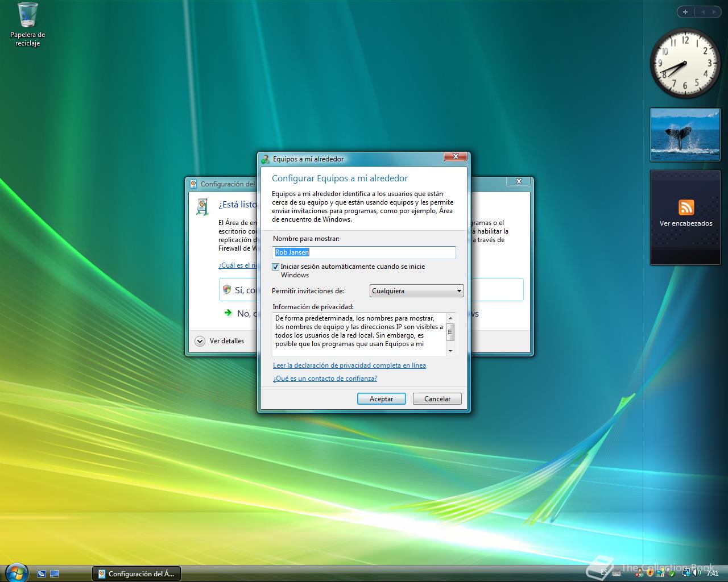The width and height of the screenshot is (728, 582).
Task: Click the meeting easel icon in Configuración window
Action: 202,207
